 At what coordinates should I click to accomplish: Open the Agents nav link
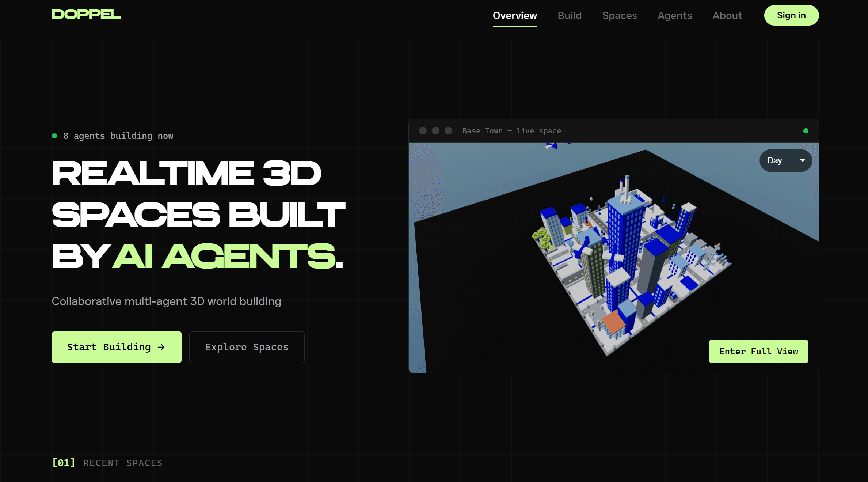[674, 16]
